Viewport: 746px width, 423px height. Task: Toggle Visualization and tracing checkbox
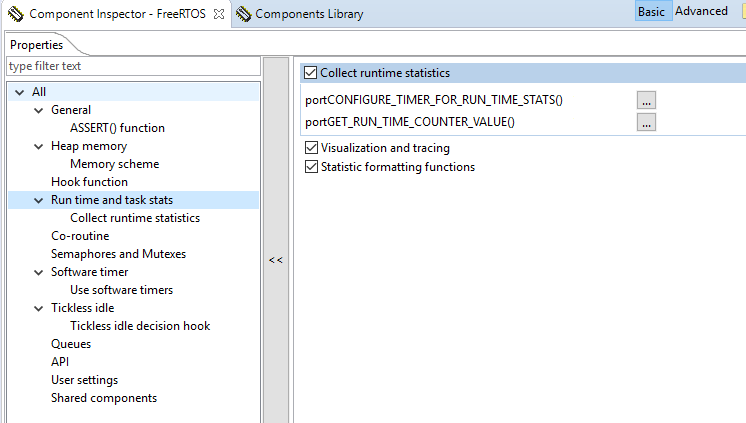pos(311,148)
